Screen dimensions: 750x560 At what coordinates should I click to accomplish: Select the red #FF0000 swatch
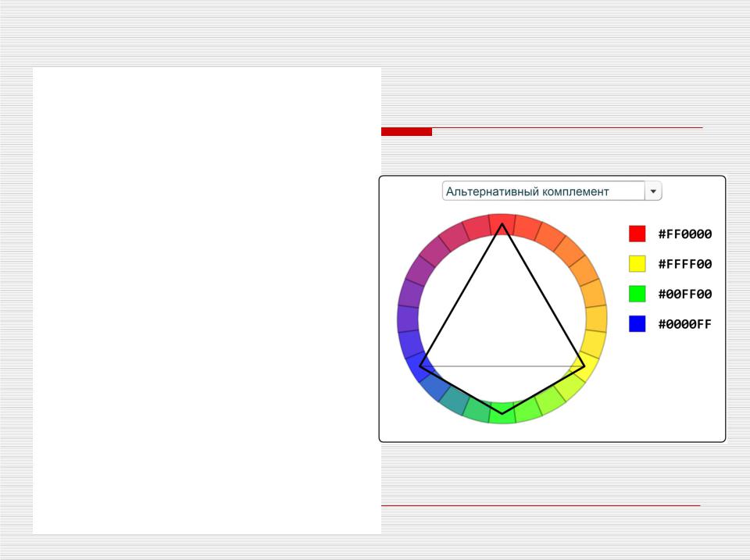[x=637, y=234]
